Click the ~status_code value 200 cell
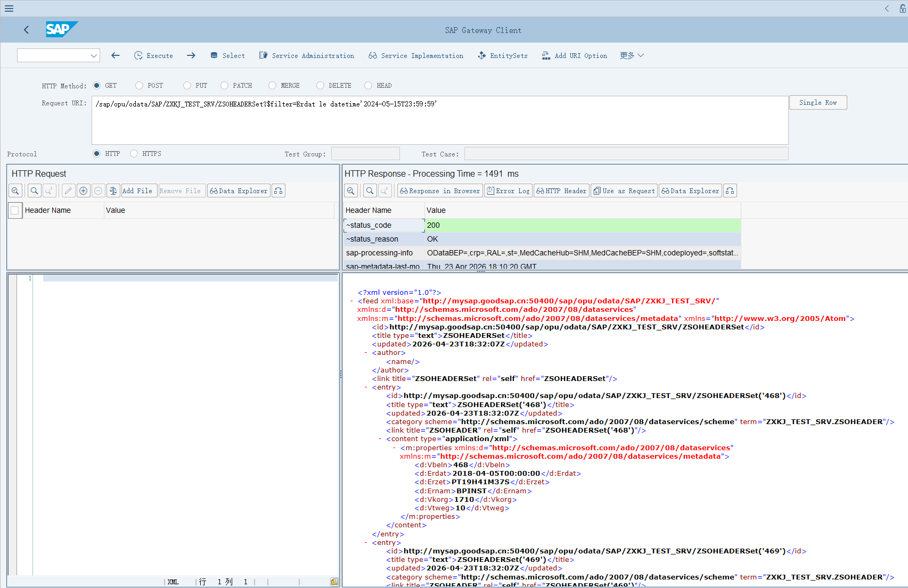 click(583, 225)
